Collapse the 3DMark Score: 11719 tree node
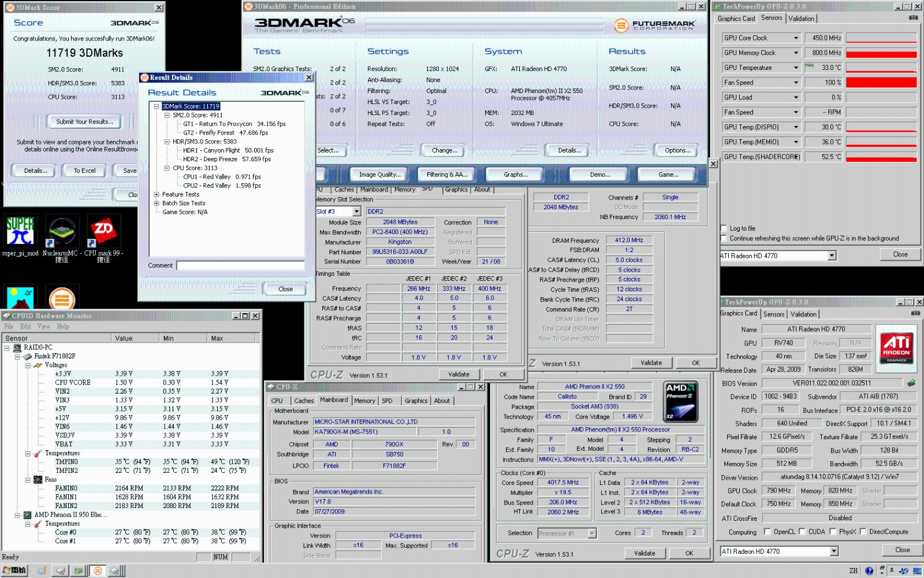Image resolution: width=924 pixels, height=578 pixels. coord(157,106)
